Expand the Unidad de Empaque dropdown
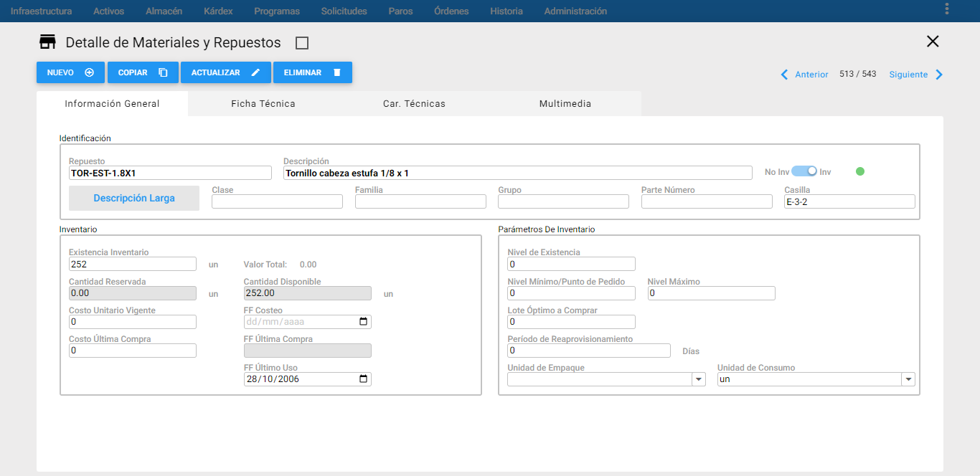The image size is (980, 476). 699,379
